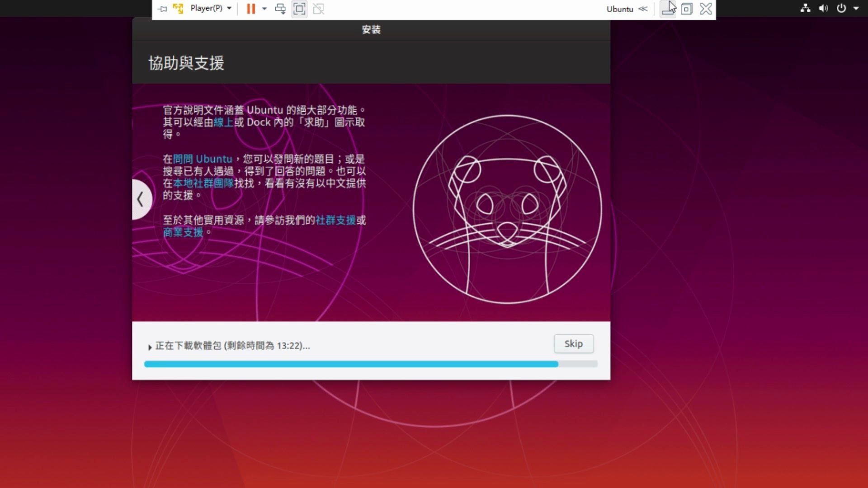Image resolution: width=868 pixels, height=488 pixels.
Task: Expand the download details disclosure triangle
Action: [x=149, y=347]
